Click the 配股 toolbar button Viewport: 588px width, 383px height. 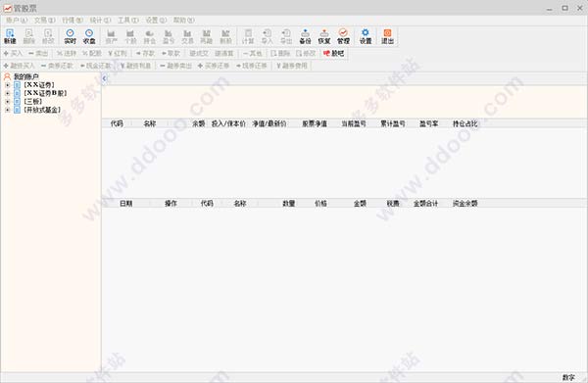click(x=92, y=53)
